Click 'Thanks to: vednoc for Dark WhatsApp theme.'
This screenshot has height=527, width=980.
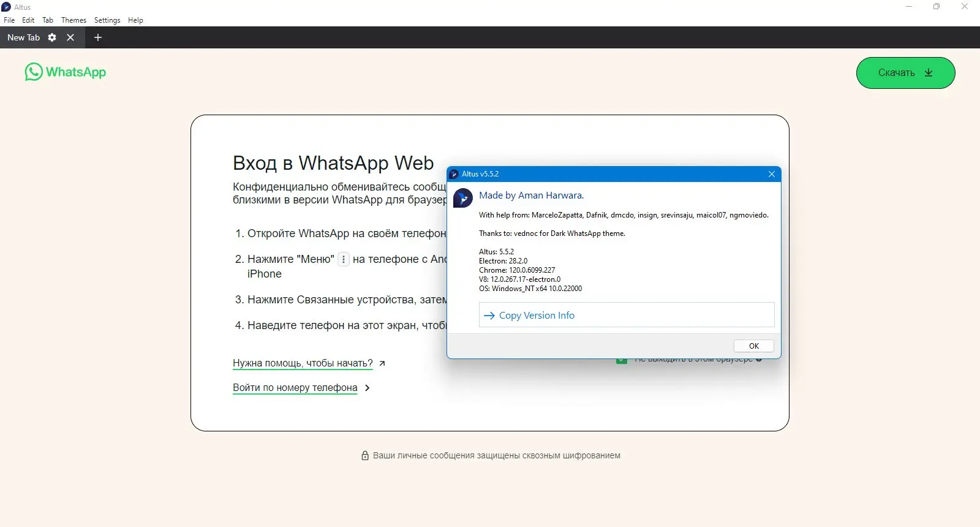pyautogui.click(x=552, y=233)
